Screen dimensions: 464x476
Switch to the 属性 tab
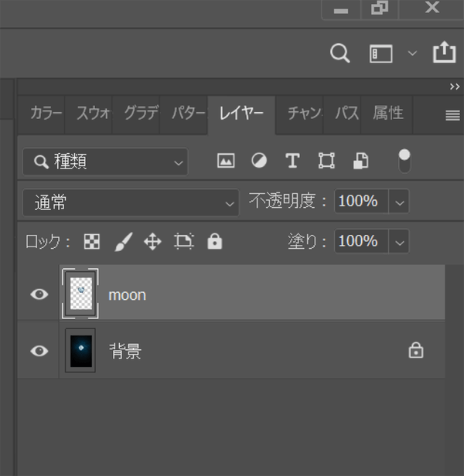click(387, 114)
